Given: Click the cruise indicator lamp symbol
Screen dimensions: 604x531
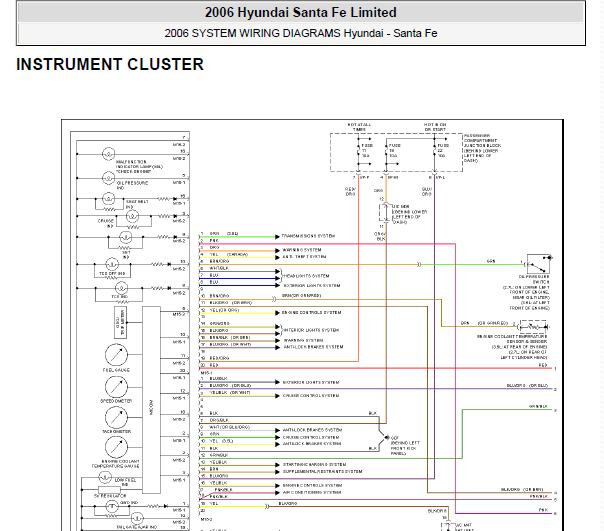Looking at the screenshot, I should [x=133, y=216].
